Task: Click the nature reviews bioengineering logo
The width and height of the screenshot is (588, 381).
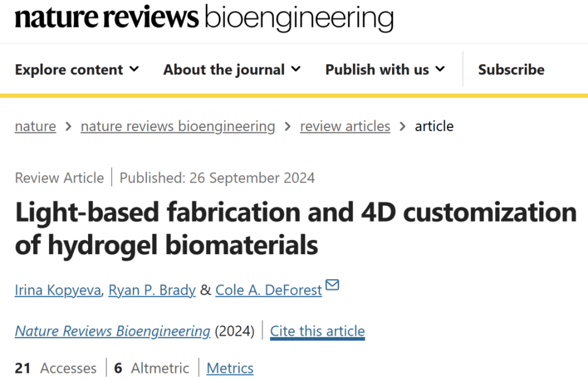Action: (204, 18)
